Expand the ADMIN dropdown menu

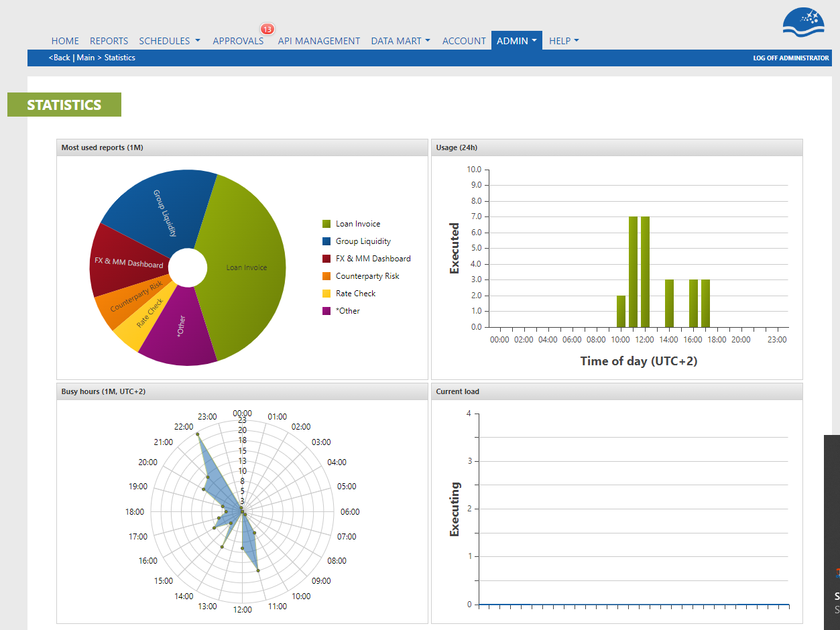point(516,40)
